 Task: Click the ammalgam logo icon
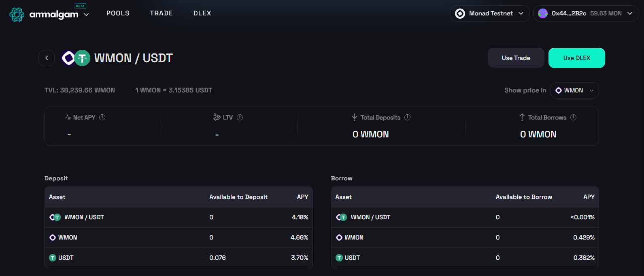coord(17,14)
